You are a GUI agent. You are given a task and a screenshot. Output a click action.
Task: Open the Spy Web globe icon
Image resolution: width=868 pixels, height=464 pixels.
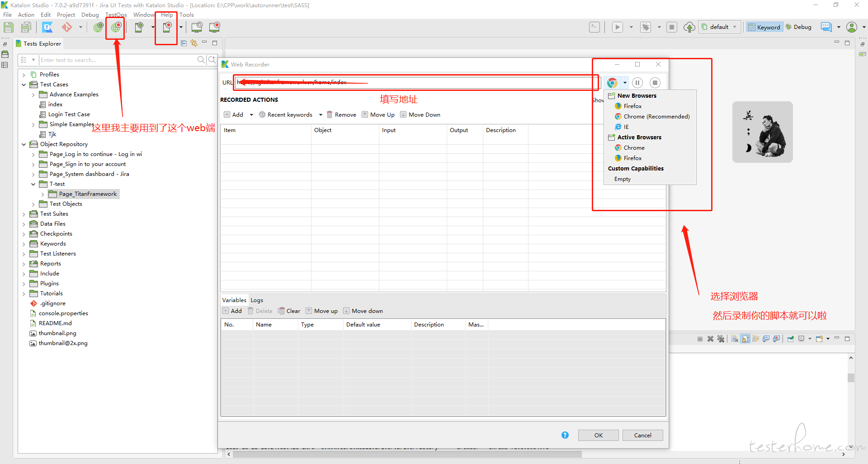(x=98, y=27)
